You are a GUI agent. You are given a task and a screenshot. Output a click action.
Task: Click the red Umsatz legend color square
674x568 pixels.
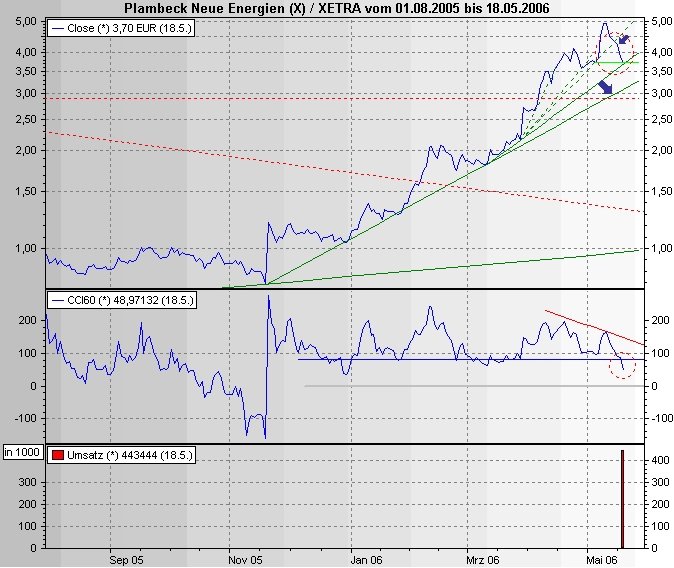pyautogui.click(x=58, y=455)
